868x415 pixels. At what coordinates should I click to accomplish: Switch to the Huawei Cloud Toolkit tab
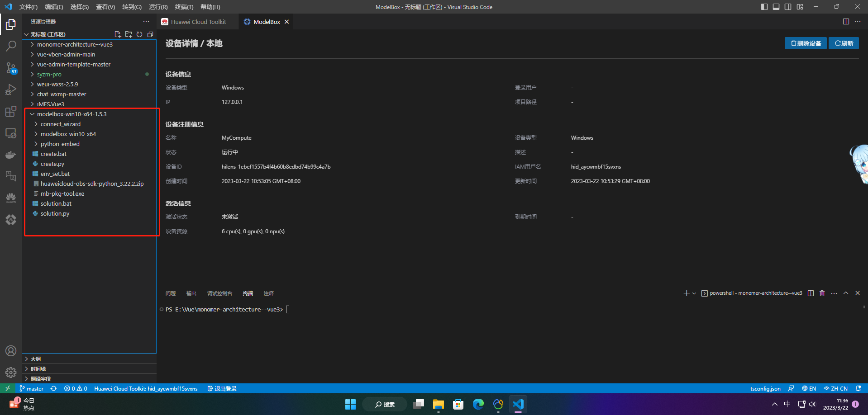pyautogui.click(x=198, y=22)
